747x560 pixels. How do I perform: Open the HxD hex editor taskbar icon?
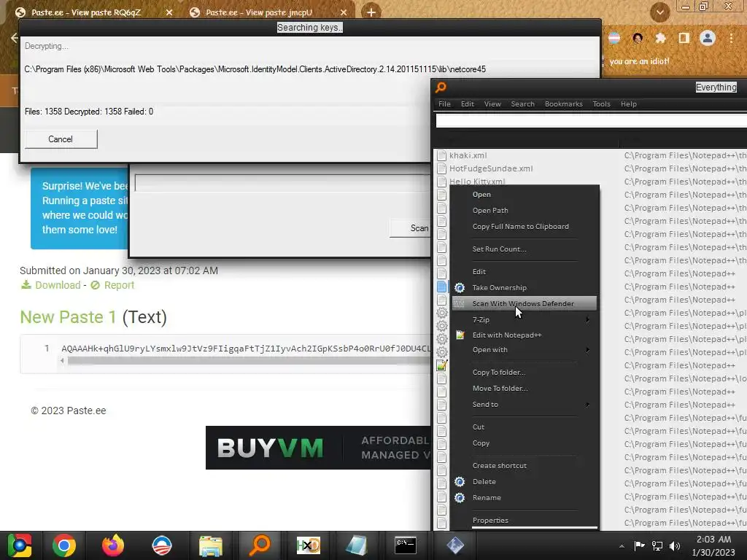coord(309,545)
